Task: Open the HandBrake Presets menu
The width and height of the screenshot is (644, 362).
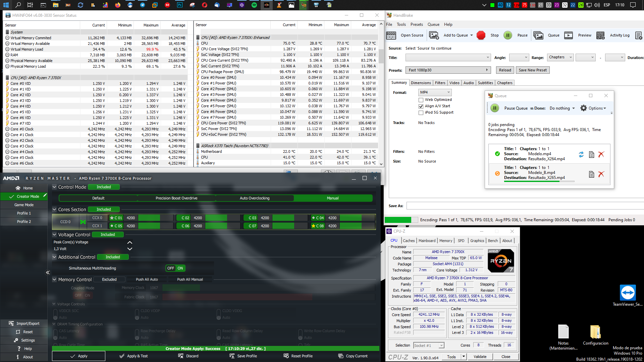Action: pos(417,24)
